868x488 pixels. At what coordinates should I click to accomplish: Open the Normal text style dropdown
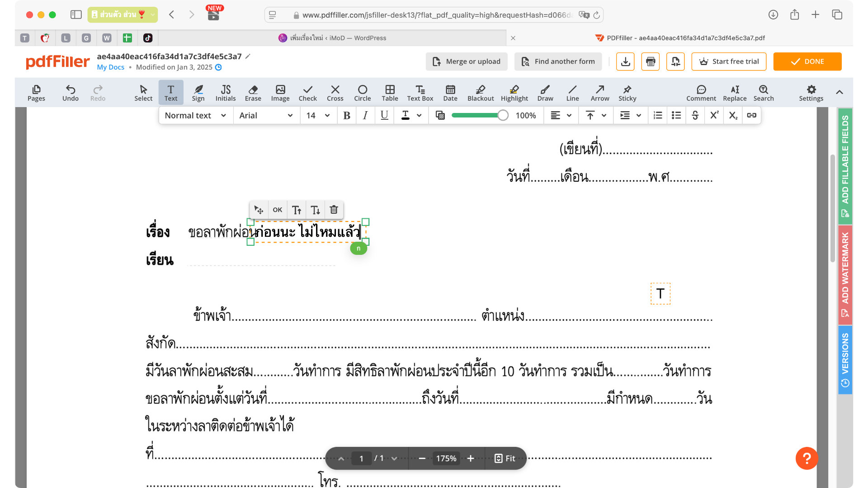[x=195, y=115]
